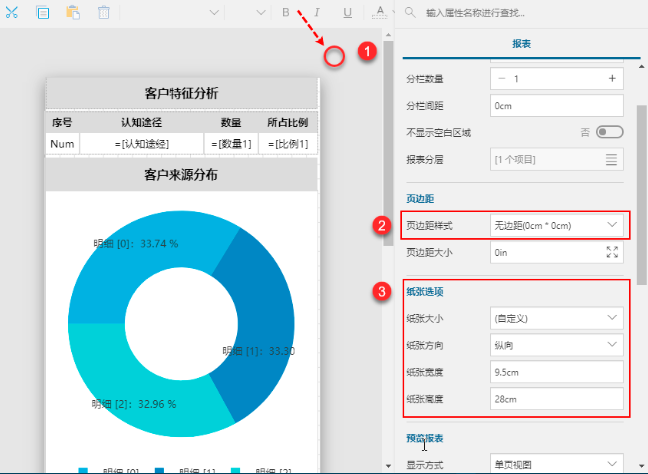Click the Copy icon in toolbar
648x474 pixels.
[x=43, y=13]
